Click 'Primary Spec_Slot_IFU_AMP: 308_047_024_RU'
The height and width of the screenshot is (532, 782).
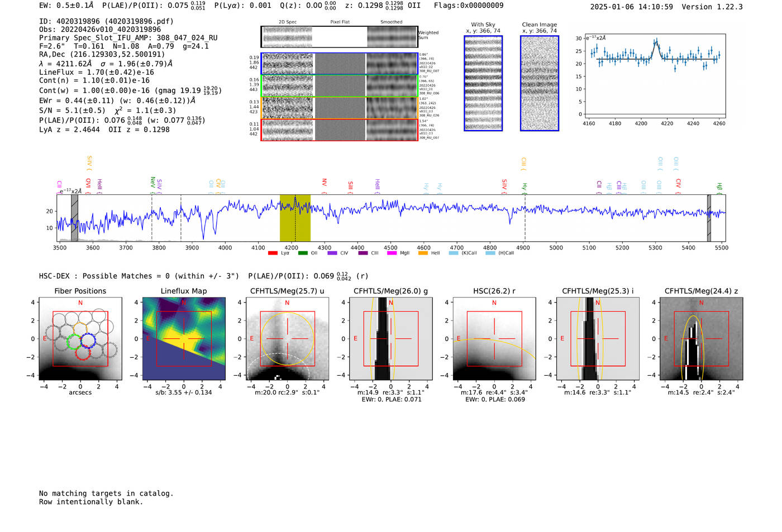(128, 38)
